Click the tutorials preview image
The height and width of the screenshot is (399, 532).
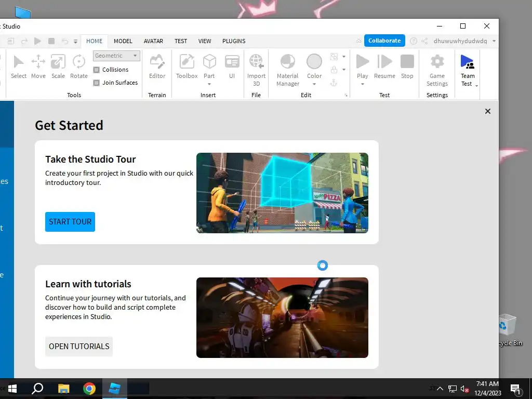click(282, 317)
